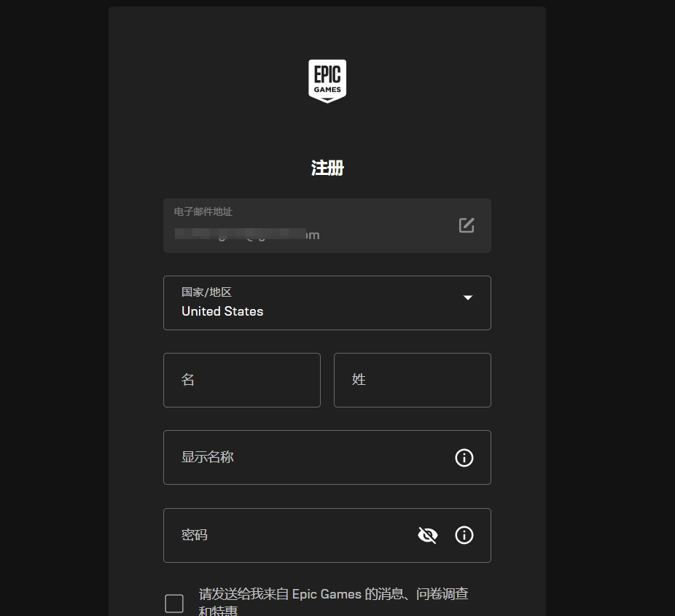Click the blurred email address text

248,234
